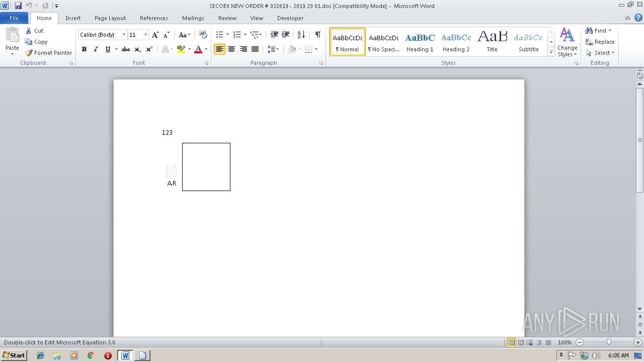Open the Font name dropdown
The image size is (644, 362).
click(124, 35)
